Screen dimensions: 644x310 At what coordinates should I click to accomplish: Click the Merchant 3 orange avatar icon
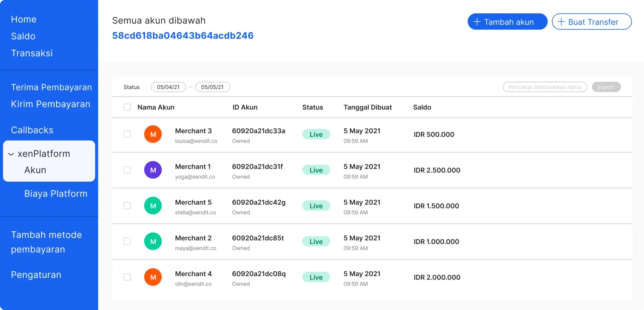153,134
